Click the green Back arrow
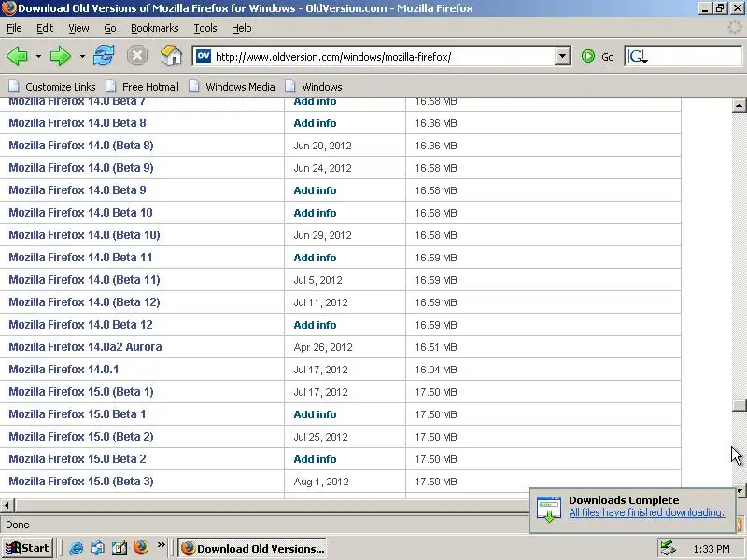The width and height of the screenshot is (747, 560). 18,56
